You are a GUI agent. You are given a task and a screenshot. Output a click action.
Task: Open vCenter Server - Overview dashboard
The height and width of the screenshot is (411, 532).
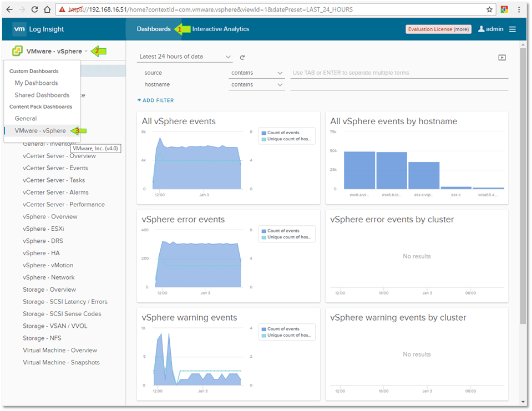tap(59, 156)
